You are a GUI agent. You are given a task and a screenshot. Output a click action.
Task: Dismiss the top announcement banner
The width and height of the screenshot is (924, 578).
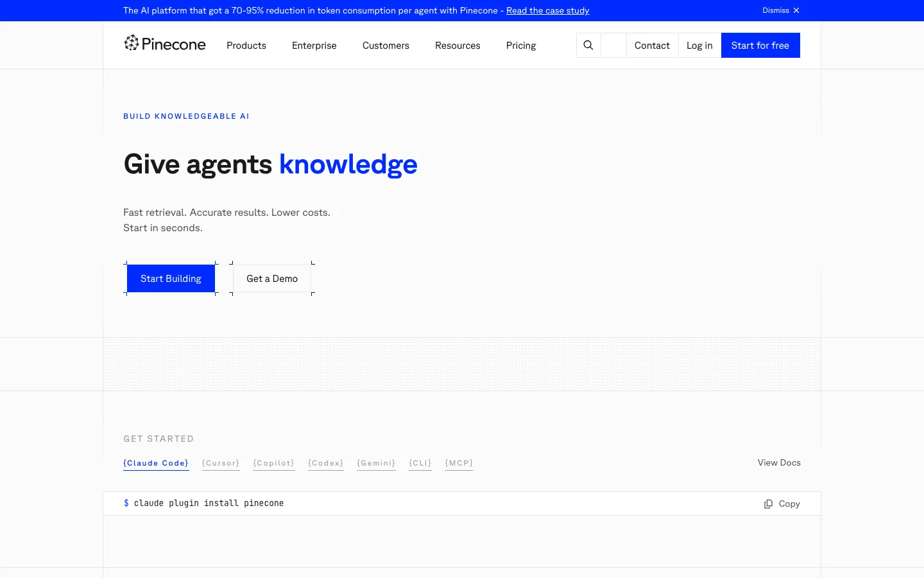[x=781, y=10]
